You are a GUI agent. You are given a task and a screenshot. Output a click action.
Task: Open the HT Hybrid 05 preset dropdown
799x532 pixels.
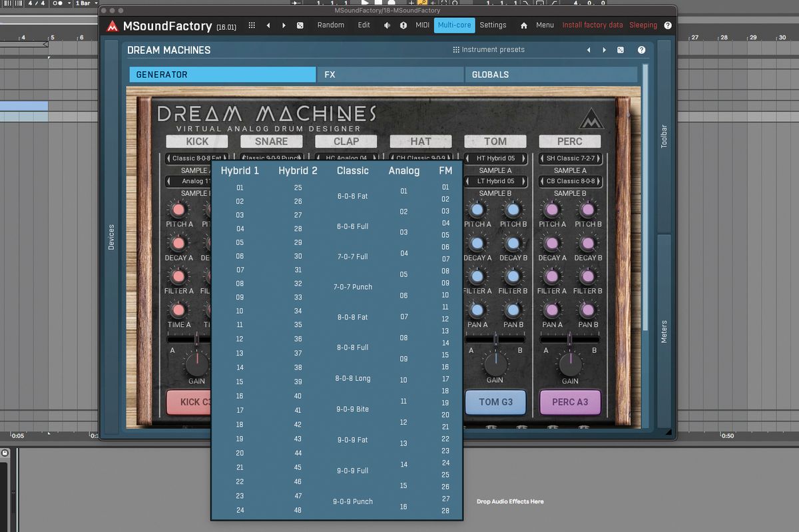click(495, 158)
